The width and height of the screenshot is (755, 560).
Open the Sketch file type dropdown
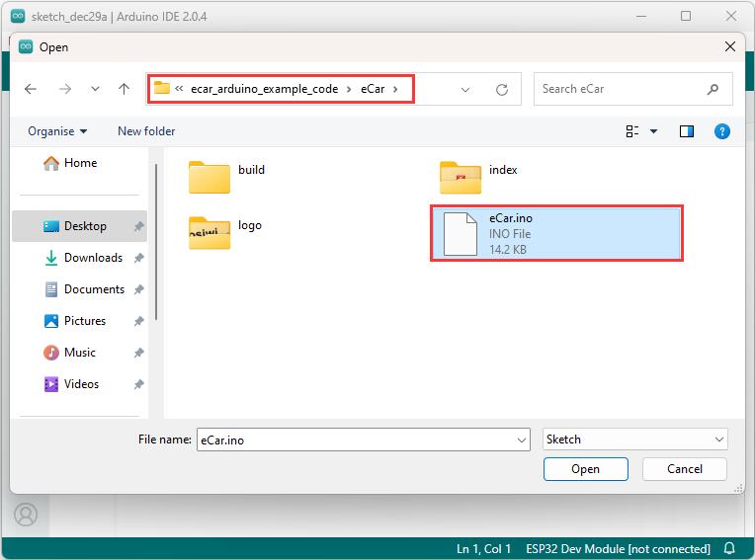(634, 440)
